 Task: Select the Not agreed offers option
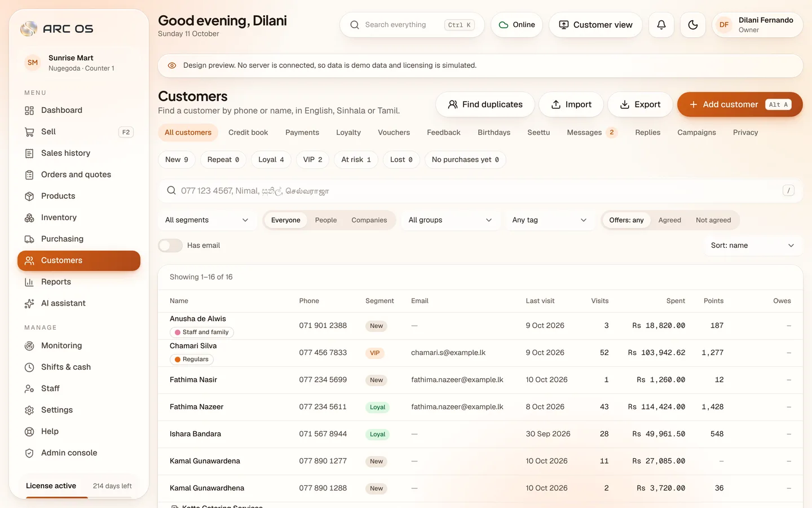coord(713,220)
